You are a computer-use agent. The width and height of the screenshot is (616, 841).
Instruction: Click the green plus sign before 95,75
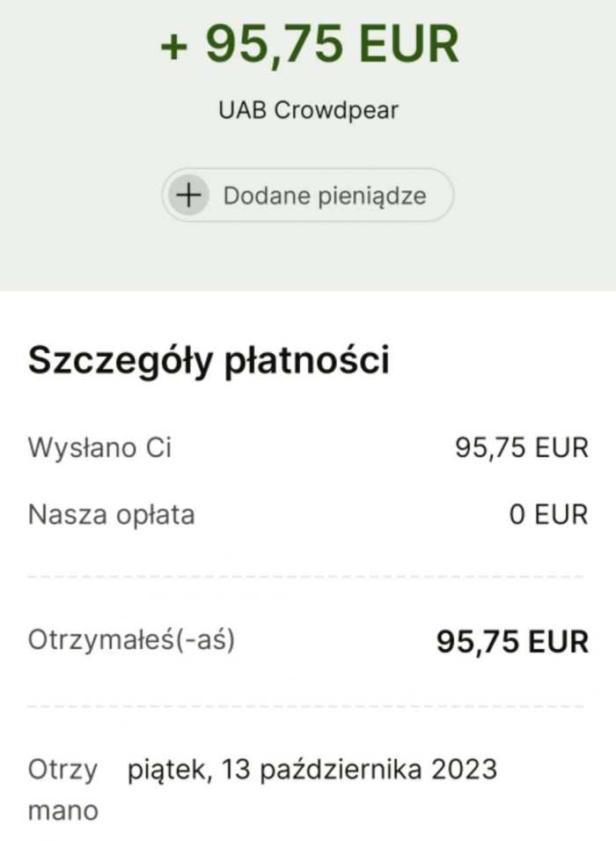point(174,46)
